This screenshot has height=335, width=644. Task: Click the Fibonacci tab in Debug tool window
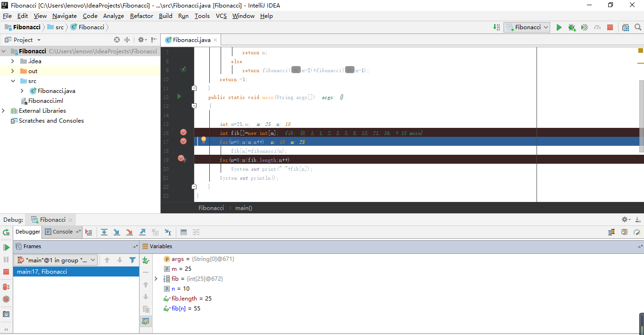coord(52,220)
